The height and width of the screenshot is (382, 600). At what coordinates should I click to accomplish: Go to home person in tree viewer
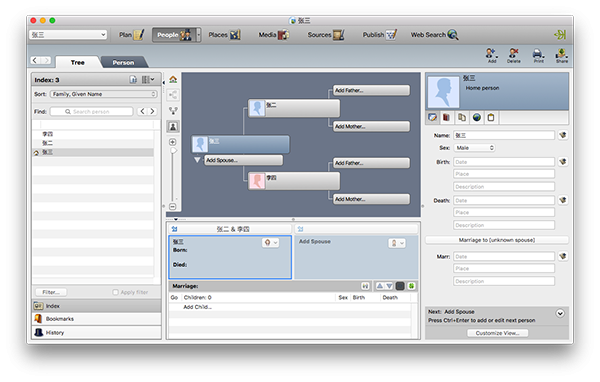pos(173,79)
